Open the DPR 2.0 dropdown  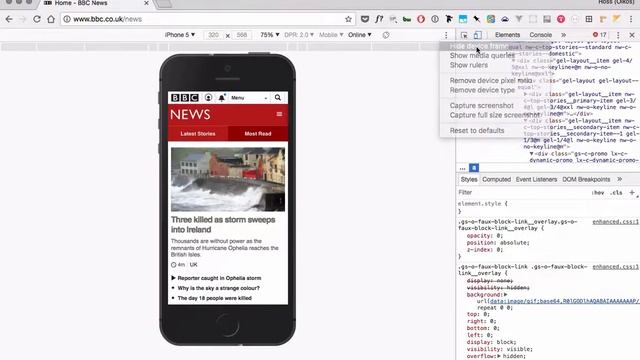(299, 35)
